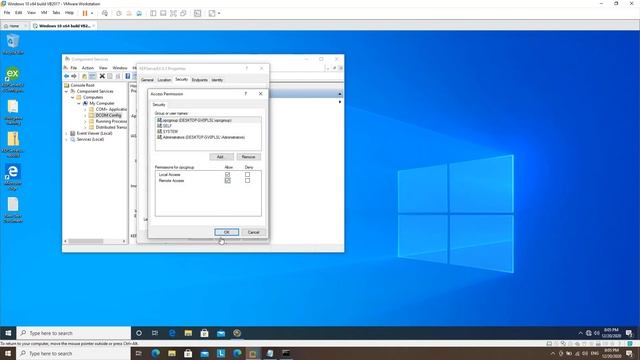Enter full screen mode from the VMware toolbar
Screen dimensions: 640x360
point(173,13)
